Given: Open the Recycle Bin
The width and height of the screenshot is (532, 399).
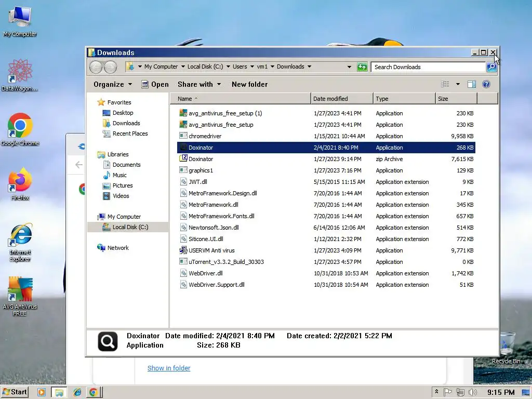Looking at the screenshot, I should [x=506, y=348].
